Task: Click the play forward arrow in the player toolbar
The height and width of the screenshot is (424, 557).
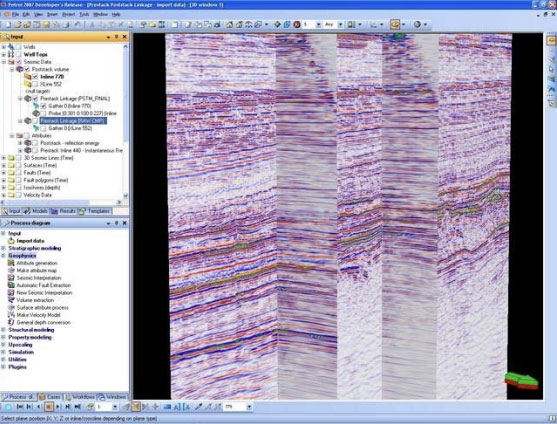Action: pos(58,407)
